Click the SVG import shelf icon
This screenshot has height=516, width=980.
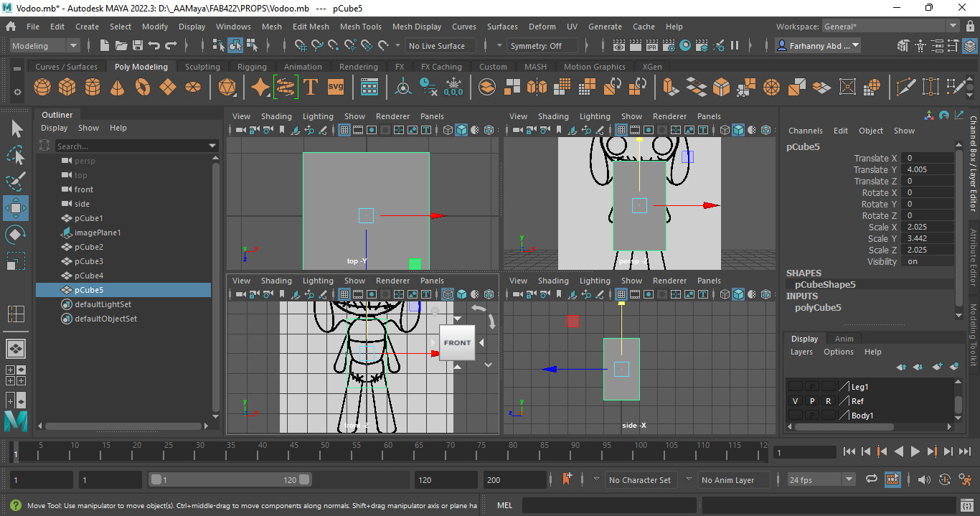336,88
